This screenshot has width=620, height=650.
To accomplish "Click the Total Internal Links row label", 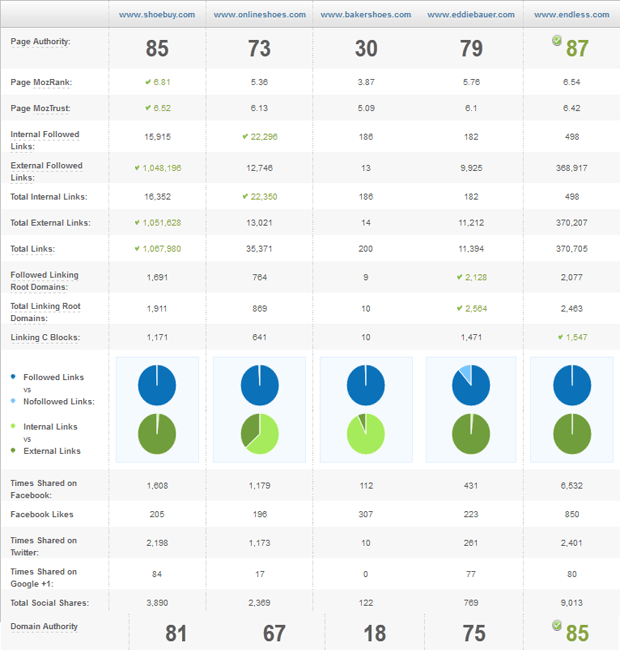I will pyautogui.click(x=49, y=197).
